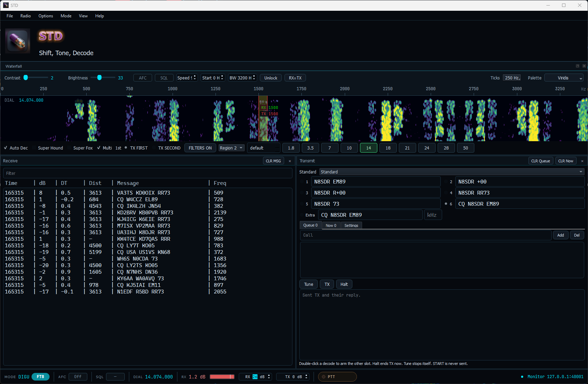Viewport: 588px width, 384px height.
Task: Switch to the Now 0 tab
Action: [x=331, y=225]
